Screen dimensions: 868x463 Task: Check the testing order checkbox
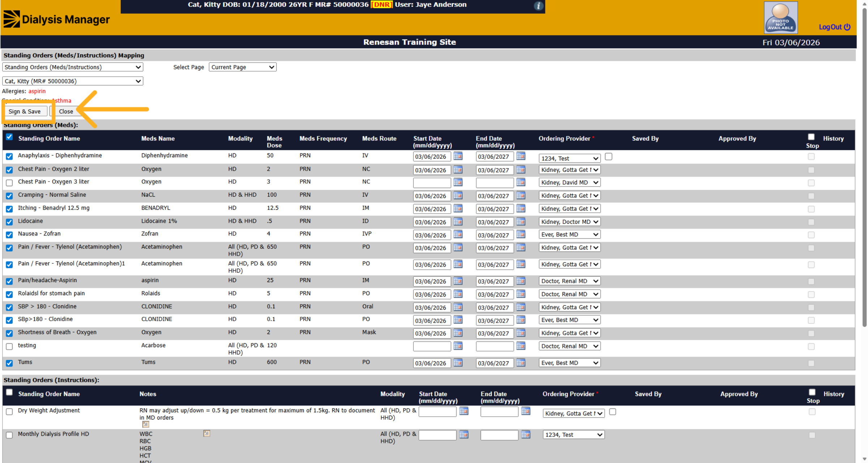click(9, 346)
